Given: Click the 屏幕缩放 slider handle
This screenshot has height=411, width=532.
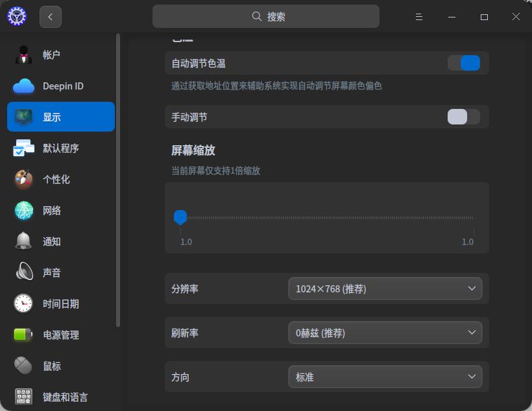Looking at the screenshot, I should tap(180, 217).
